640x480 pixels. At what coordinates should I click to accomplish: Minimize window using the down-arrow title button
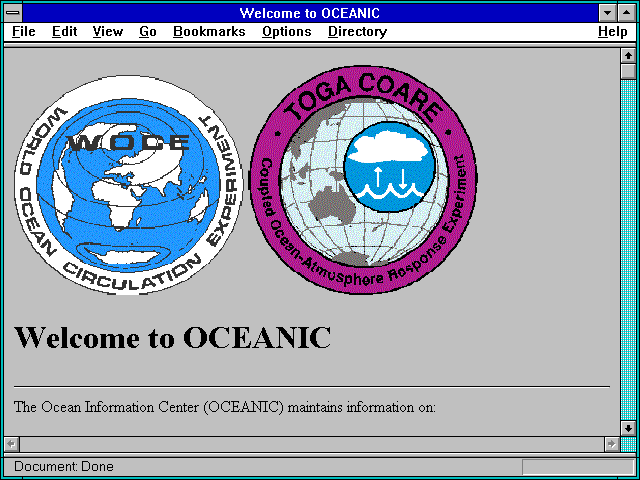pos(608,13)
